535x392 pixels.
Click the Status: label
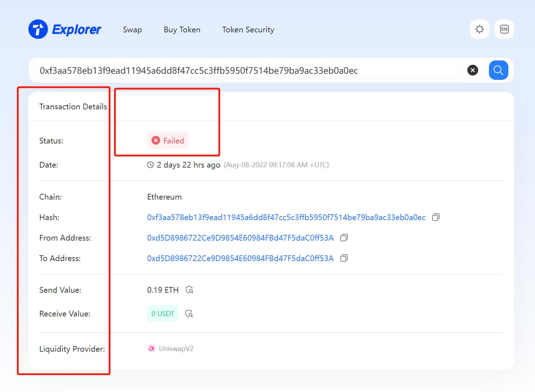pyautogui.click(x=51, y=141)
